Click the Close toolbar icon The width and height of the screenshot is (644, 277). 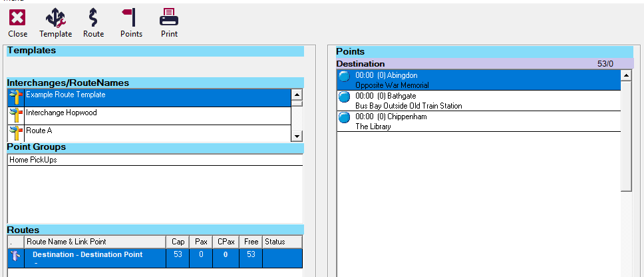[17, 17]
